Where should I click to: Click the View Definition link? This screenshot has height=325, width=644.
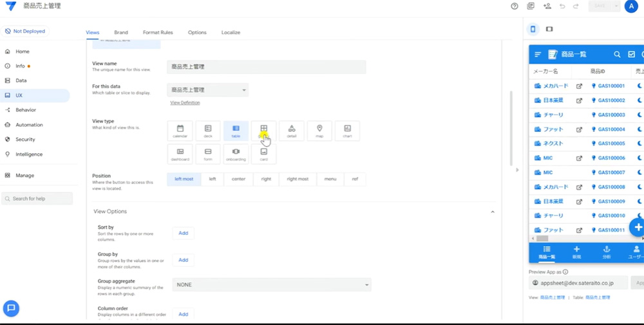(x=185, y=102)
